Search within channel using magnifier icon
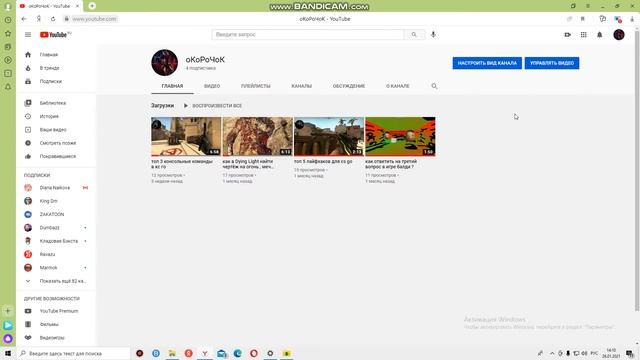Viewport: 640px width, 360px height. point(434,86)
